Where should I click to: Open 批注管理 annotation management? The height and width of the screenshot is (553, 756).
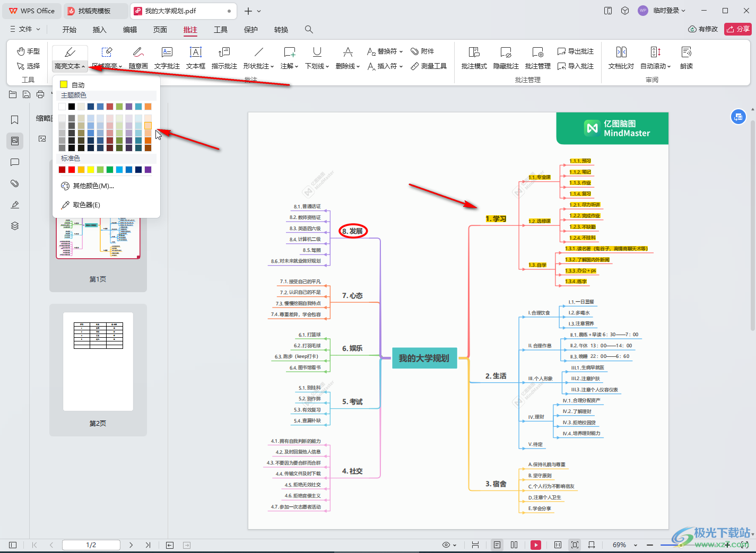coord(538,58)
